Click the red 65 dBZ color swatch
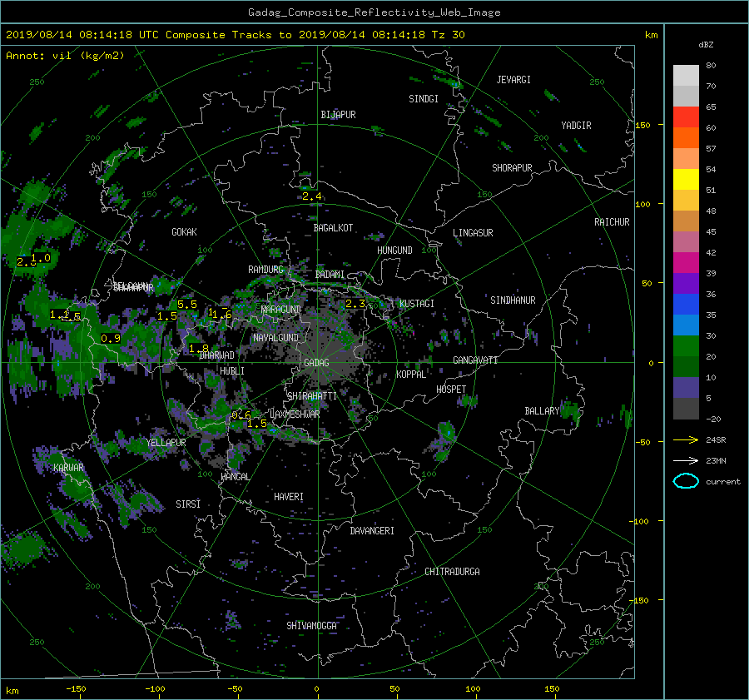 pyautogui.click(x=686, y=117)
